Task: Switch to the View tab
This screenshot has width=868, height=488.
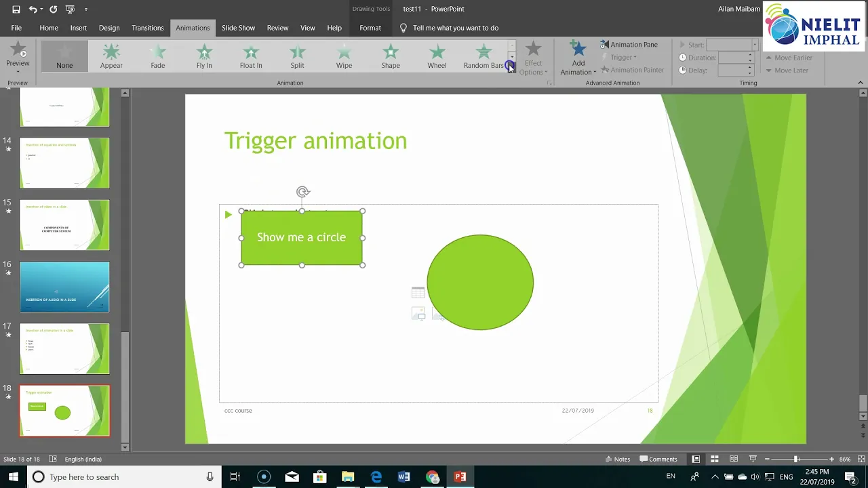Action: [308, 28]
